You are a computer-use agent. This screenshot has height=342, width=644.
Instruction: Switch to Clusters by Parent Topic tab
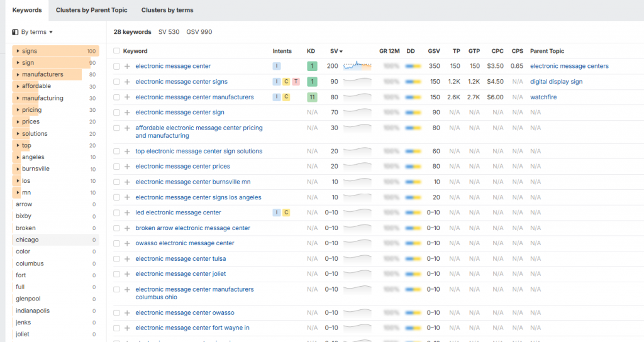[91, 10]
